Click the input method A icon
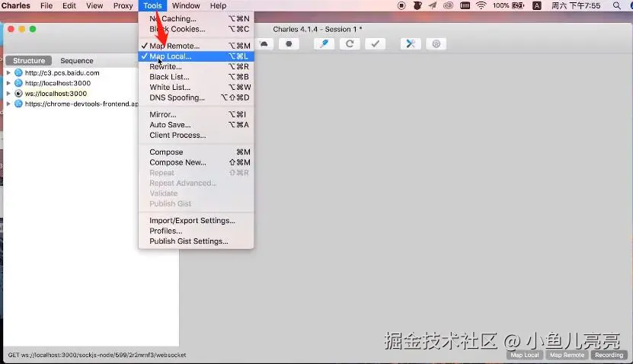The width and height of the screenshot is (633, 364). [x=536, y=5]
